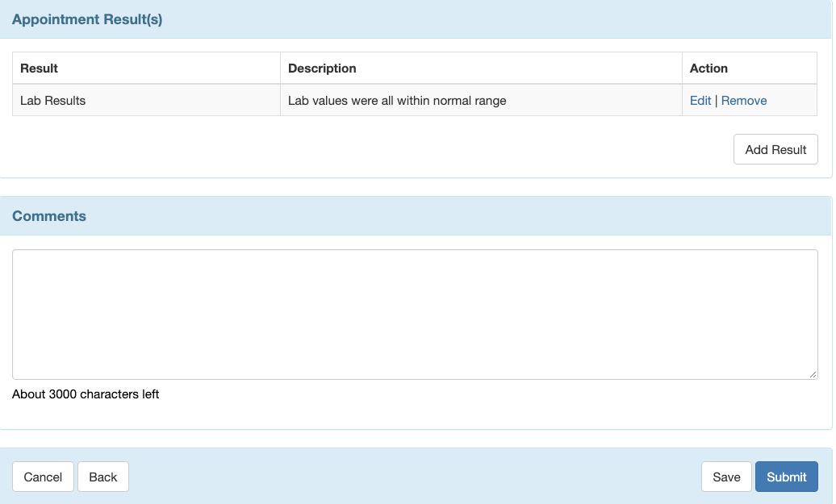
Task: Click the Action column header
Action: [749, 69]
